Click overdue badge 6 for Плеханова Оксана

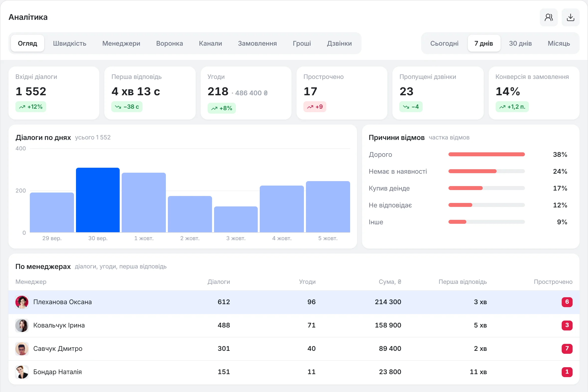tap(567, 302)
